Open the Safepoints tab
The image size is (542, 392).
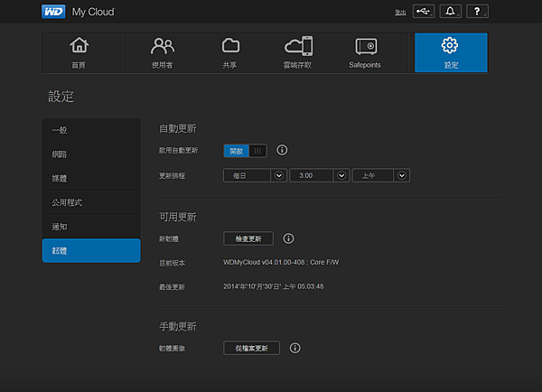click(365, 53)
